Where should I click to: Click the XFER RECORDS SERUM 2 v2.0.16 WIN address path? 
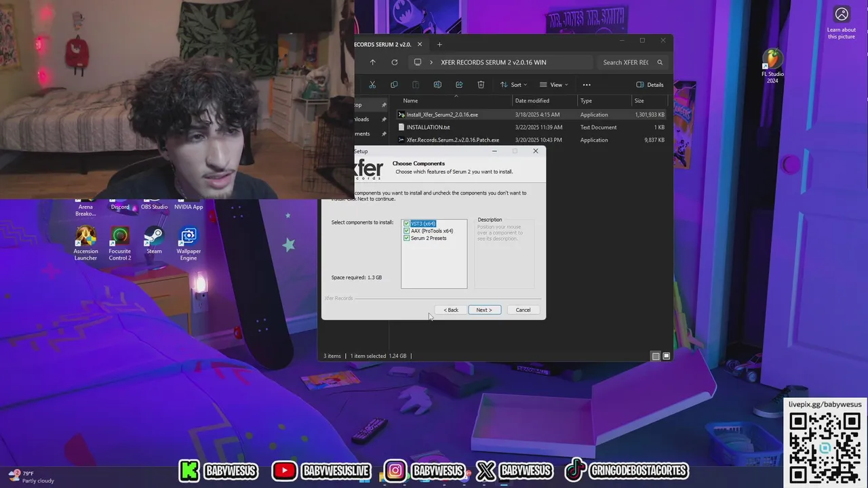coord(494,62)
